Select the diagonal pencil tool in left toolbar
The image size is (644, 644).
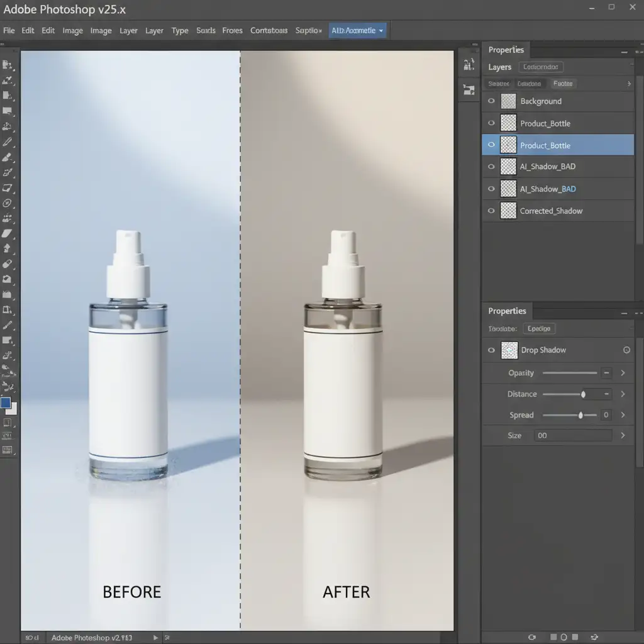[x=8, y=142]
